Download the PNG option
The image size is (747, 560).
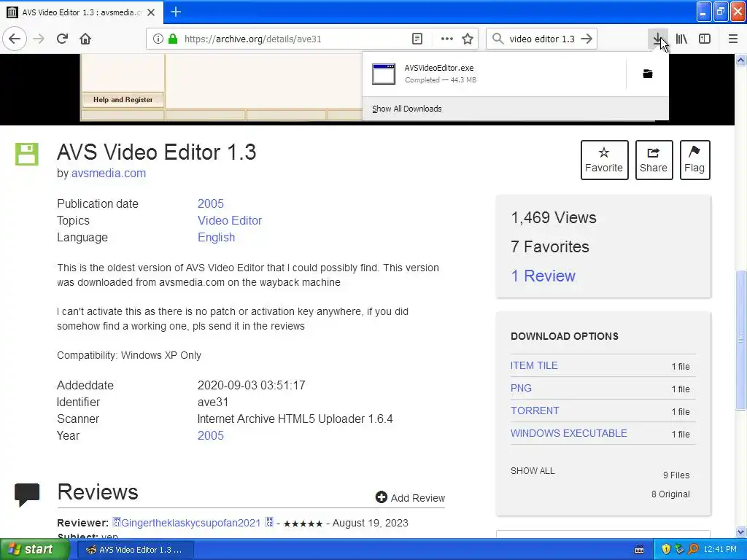point(521,388)
